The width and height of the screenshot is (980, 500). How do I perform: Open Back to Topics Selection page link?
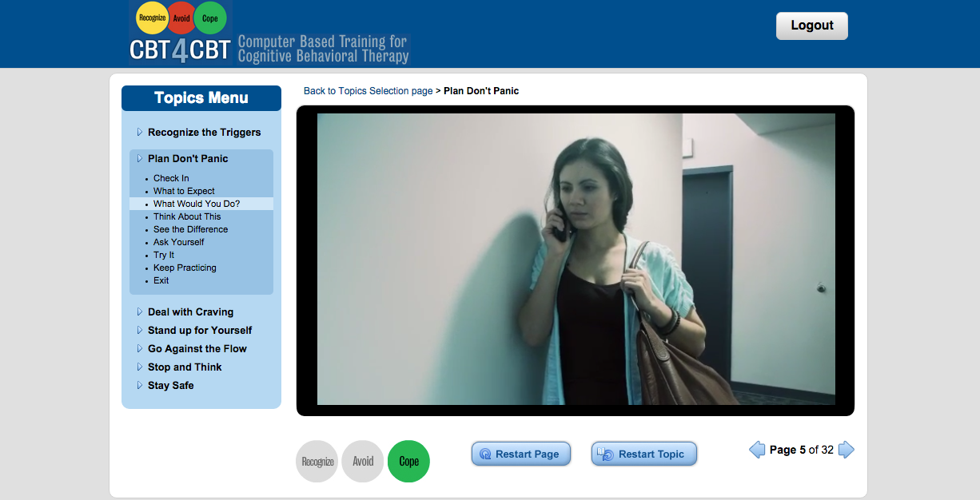tap(368, 91)
